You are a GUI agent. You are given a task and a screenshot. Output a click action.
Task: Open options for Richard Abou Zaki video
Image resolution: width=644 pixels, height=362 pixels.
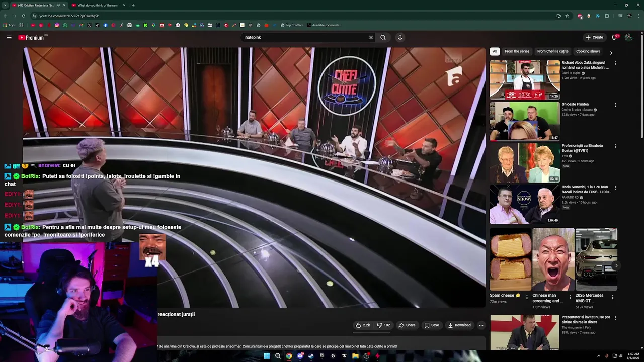click(615, 63)
